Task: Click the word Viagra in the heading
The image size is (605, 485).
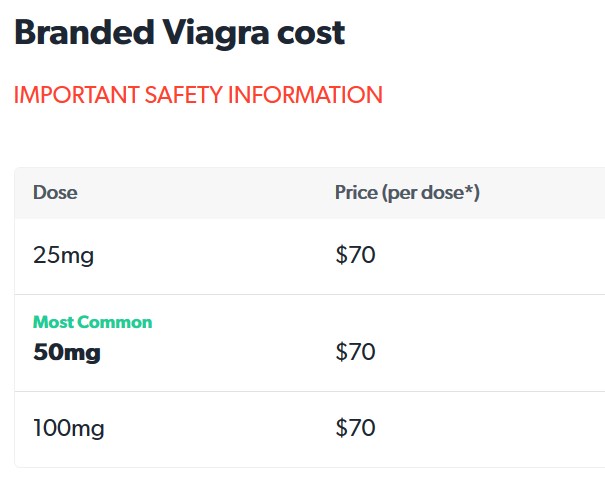Action: (x=215, y=34)
